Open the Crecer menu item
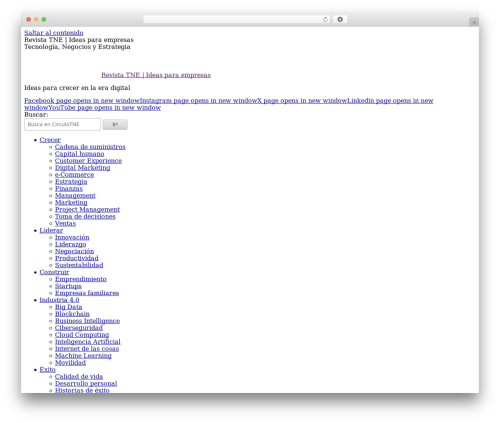The width and height of the screenshot is (500, 423). point(50,140)
